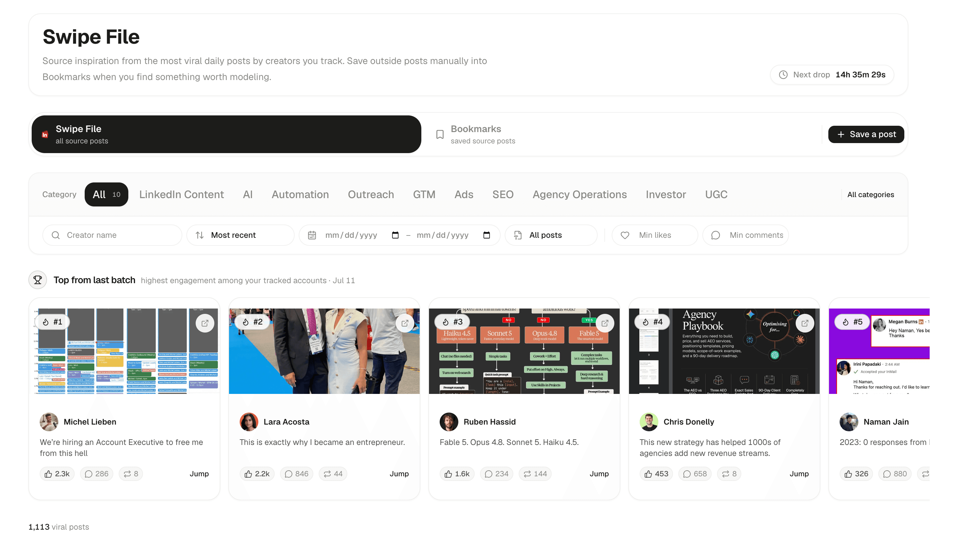Image resolution: width=980 pixels, height=541 pixels.
Task: Open the Agency Playbook thumbnail
Action: 724,351
